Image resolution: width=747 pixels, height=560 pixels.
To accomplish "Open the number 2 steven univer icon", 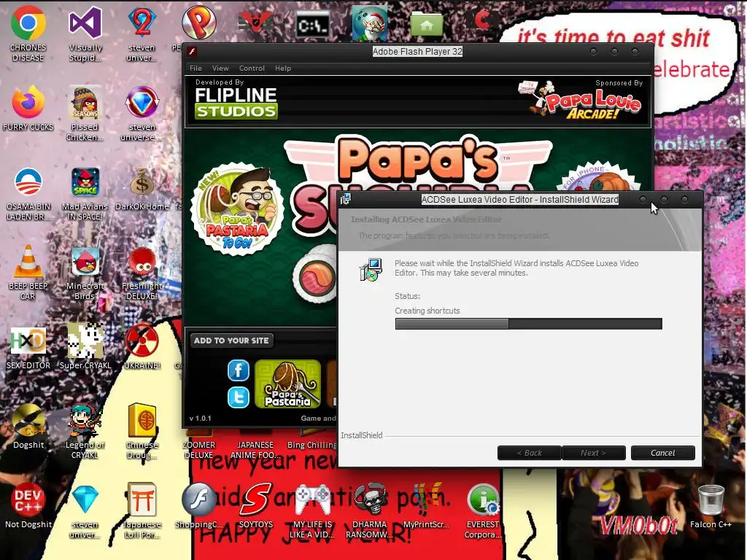I will point(142,24).
